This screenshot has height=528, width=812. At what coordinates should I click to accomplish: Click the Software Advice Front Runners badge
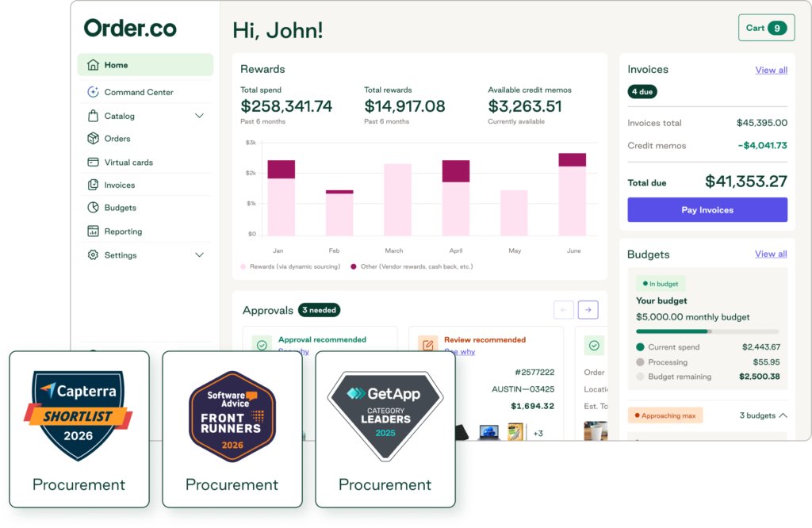(232, 416)
